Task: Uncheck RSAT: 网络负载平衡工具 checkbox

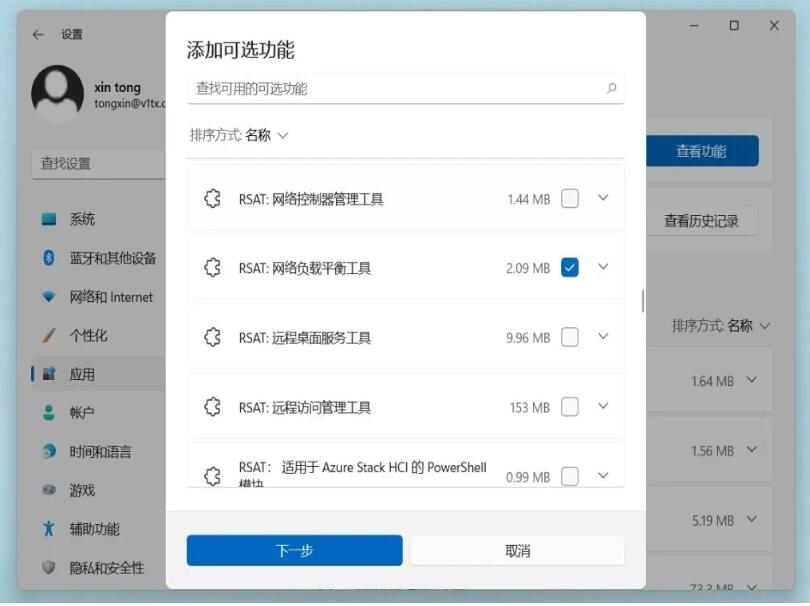Action: pyautogui.click(x=570, y=267)
